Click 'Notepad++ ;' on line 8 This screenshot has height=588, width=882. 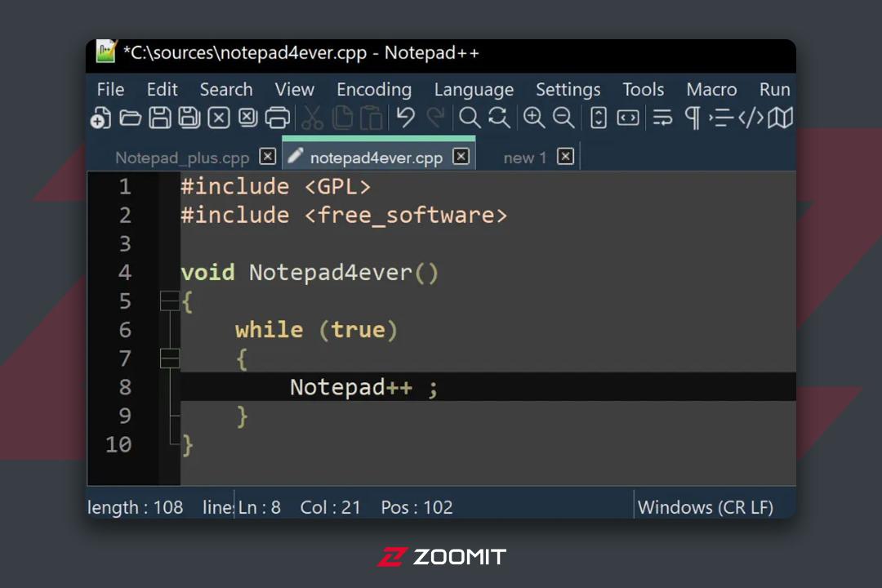click(x=363, y=387)
